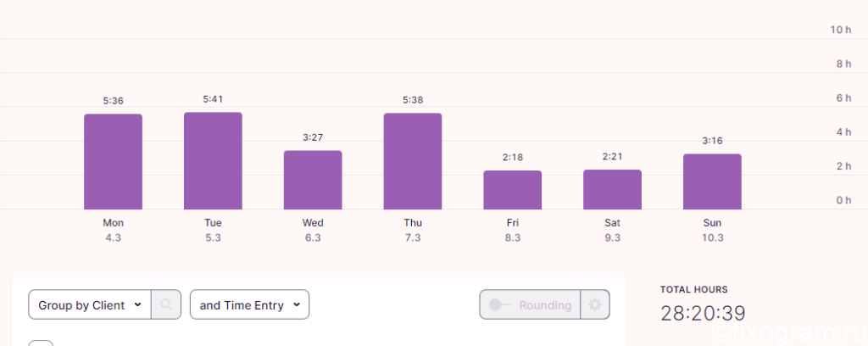Expand the and Time Entry dropdown

pos(250,304)
